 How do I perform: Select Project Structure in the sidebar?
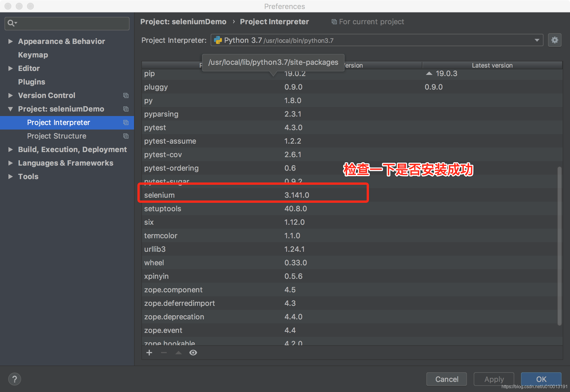pyautogui.click(x=67, y=136)
